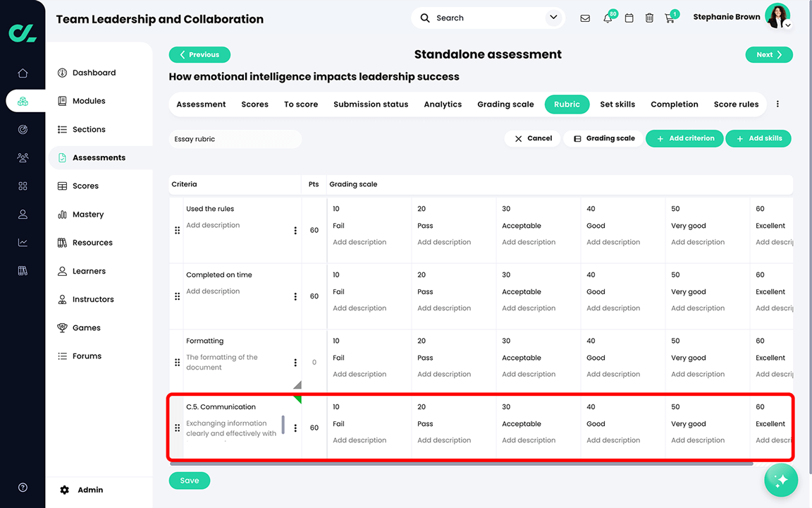Open the reports chart icon in left rail
The image size is (812, 508).
coord(23,242)
